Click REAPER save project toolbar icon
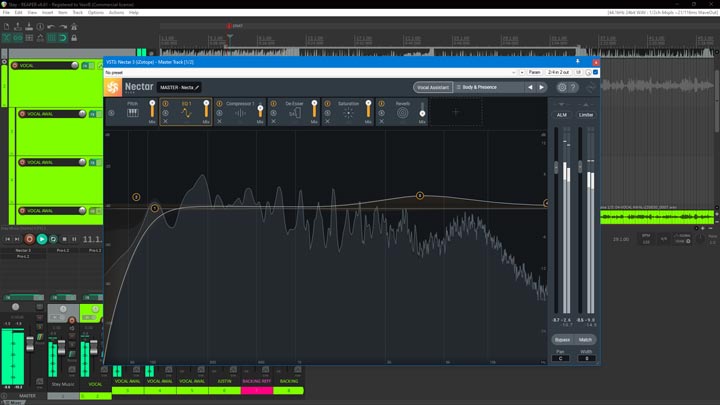720x405 pixels. 29,27
